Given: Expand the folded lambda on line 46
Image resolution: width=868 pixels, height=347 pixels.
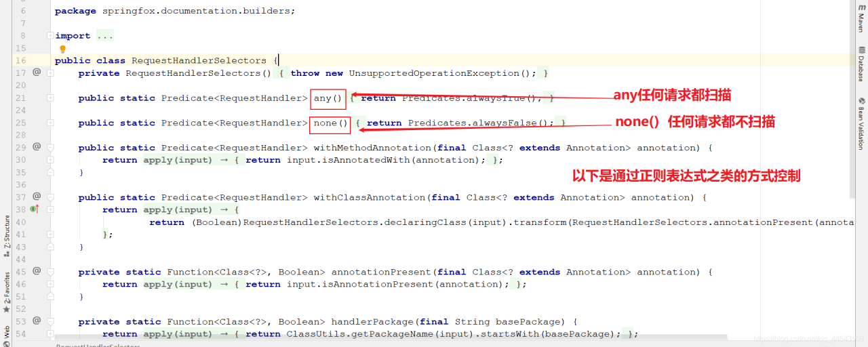Looking at the screenshot, I should point(50,284).
